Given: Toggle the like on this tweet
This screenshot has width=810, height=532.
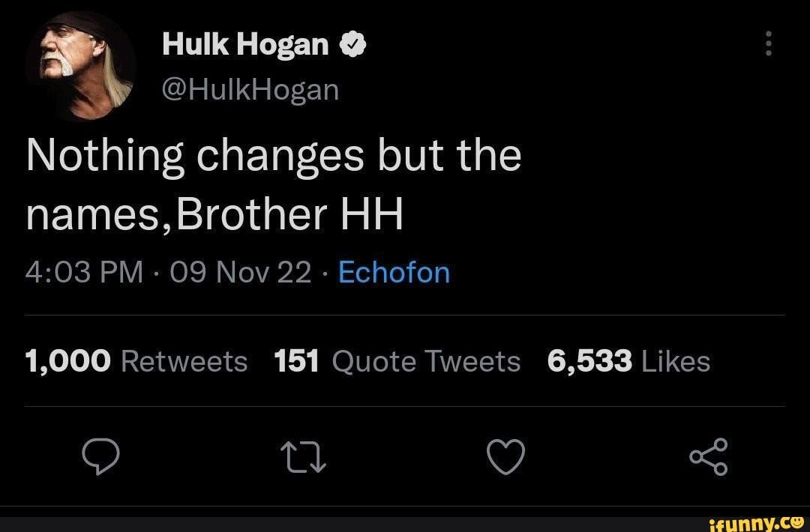Looking at the screenshot, I should coord(506,457).
